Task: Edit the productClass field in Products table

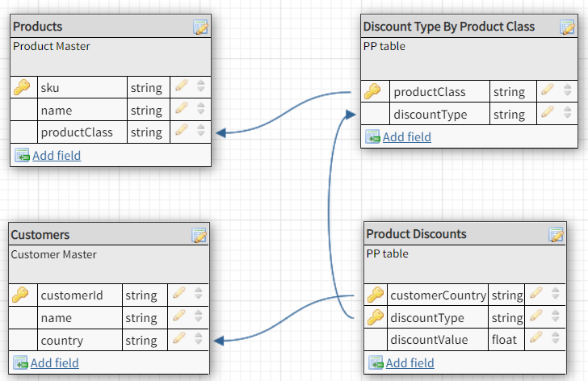Action: [182, 132]
